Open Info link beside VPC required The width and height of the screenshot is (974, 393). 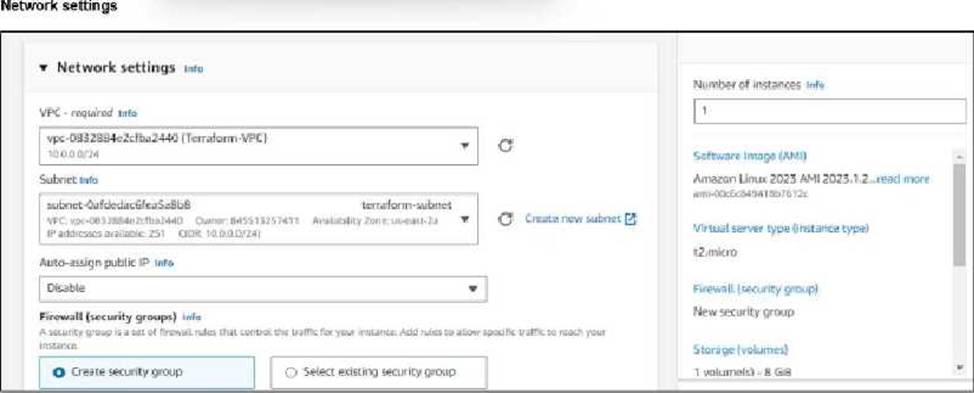pos(127,114)
